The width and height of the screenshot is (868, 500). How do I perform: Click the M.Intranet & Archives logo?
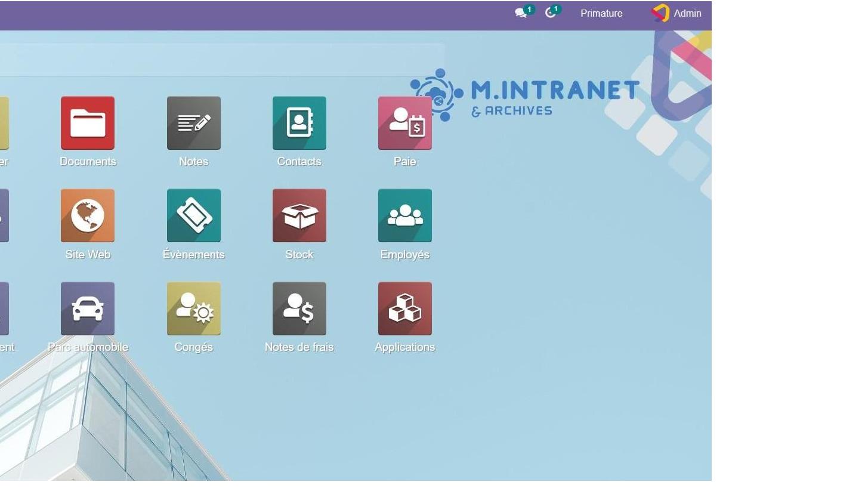524,92
